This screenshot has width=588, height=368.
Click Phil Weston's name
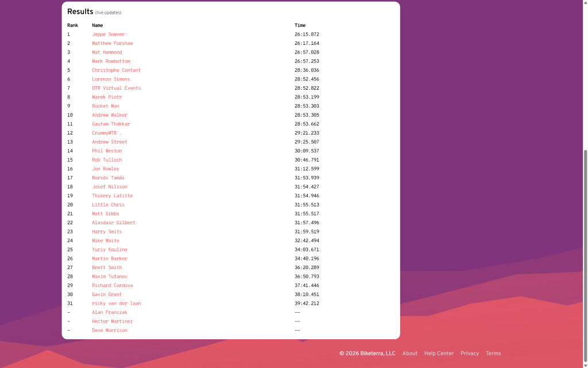pos(107,151)
